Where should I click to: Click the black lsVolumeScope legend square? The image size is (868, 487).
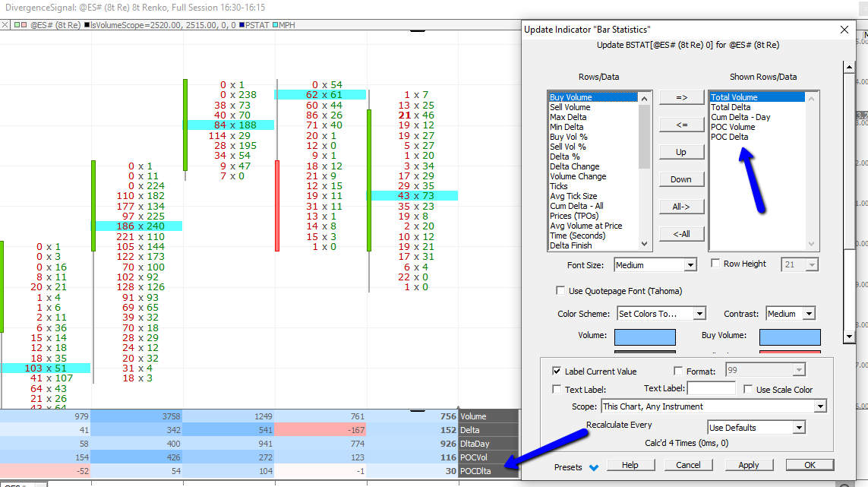click(87, 25)
